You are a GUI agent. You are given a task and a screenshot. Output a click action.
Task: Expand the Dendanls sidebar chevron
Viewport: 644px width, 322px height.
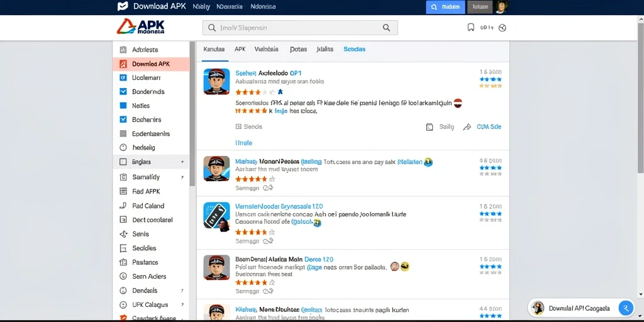click(x=182, y=291)
